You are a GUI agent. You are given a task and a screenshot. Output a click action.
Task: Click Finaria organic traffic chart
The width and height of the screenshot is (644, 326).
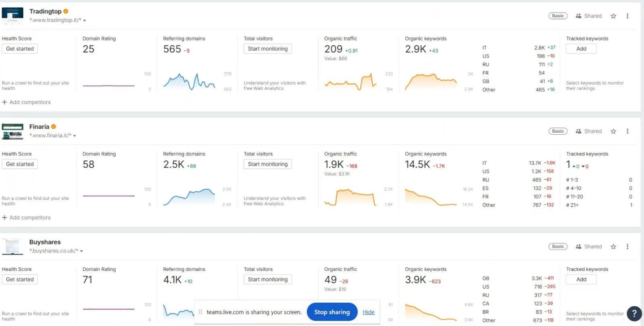click(351, 197)
